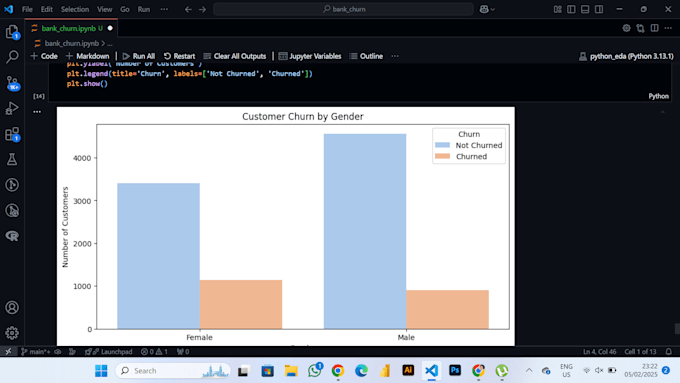The image size is (680, 383).
Task: Open the Copilot chat icon in title bar
Action: coord(484,9)
